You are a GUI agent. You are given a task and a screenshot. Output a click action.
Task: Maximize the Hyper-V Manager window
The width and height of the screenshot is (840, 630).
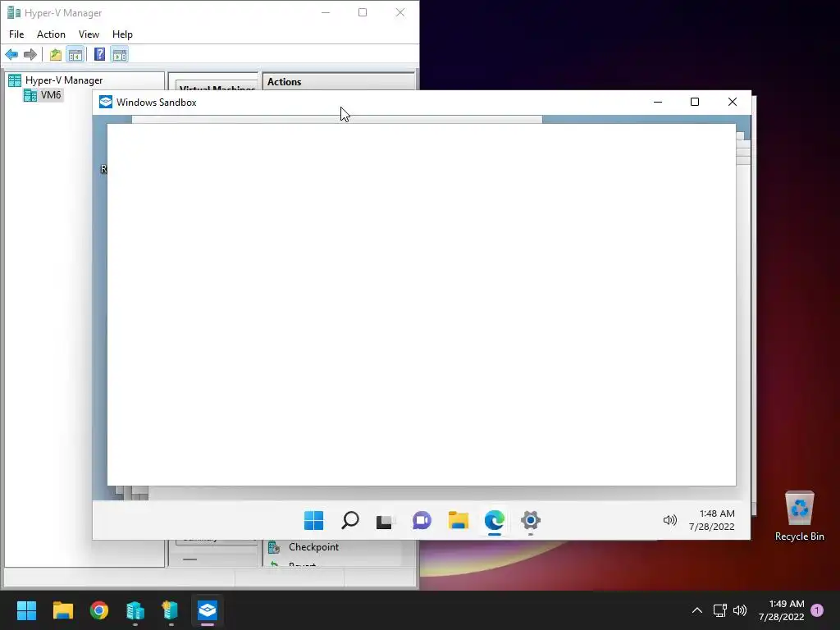363,12
